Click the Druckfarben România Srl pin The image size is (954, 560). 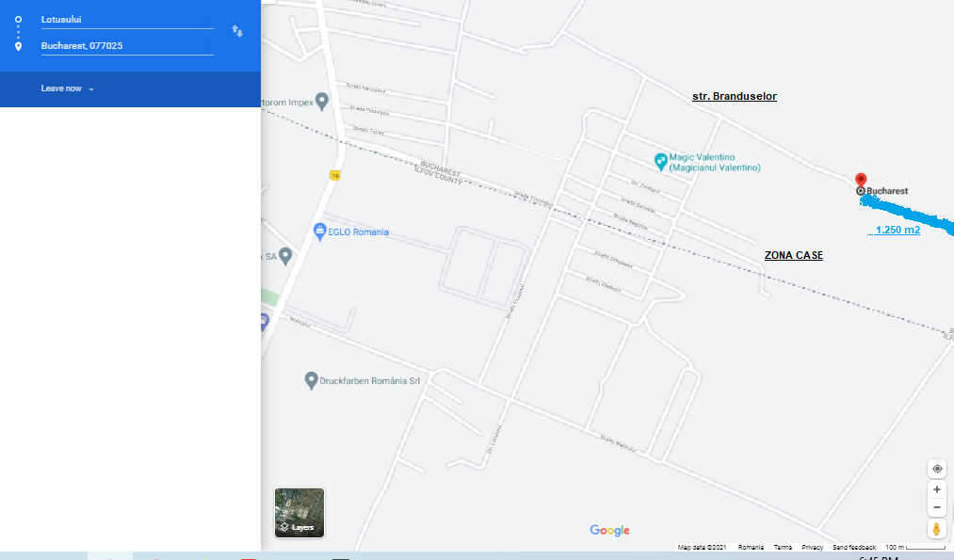pyautogui.click(x=311, y=380)
